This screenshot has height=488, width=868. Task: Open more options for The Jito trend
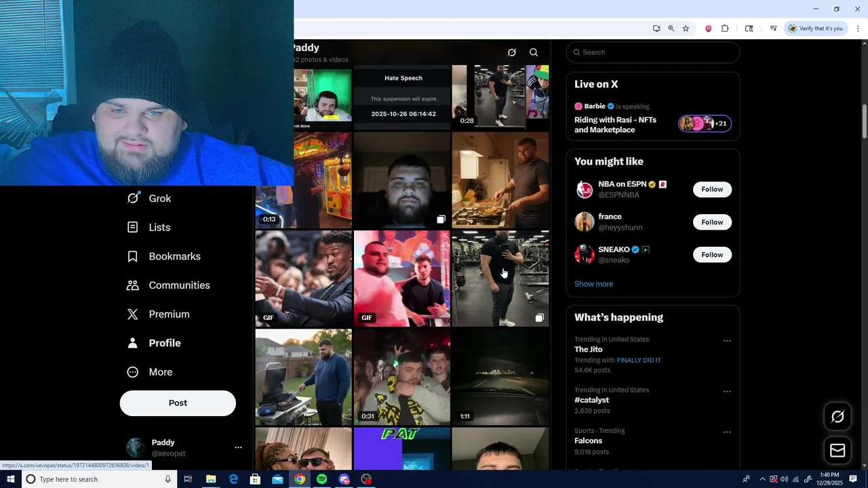coord(727,341)
